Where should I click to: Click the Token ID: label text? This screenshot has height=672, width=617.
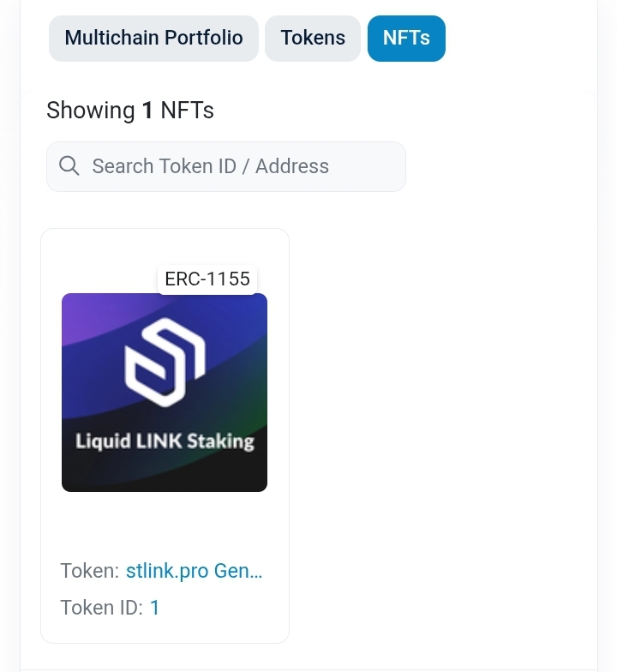[101, 608]
